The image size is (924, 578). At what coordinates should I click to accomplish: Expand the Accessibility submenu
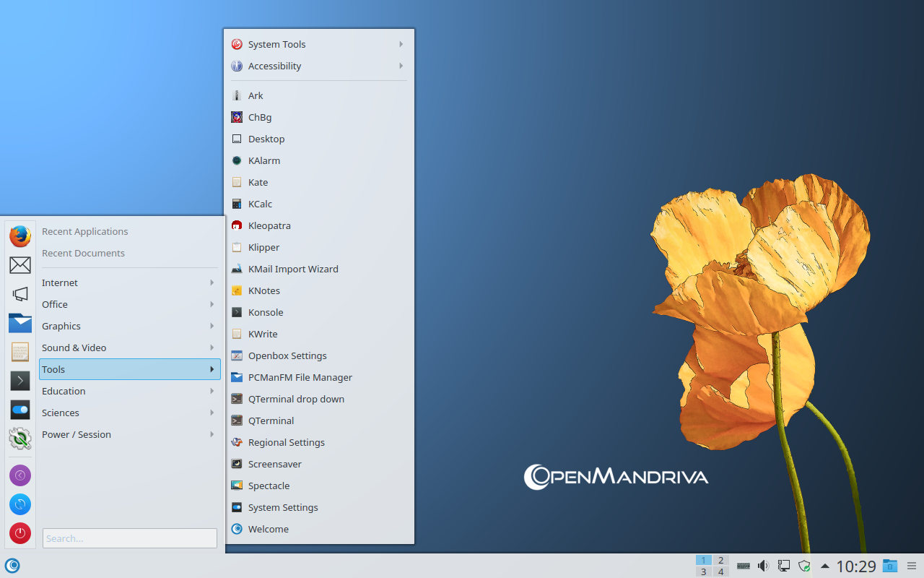(x=319, y=66)
